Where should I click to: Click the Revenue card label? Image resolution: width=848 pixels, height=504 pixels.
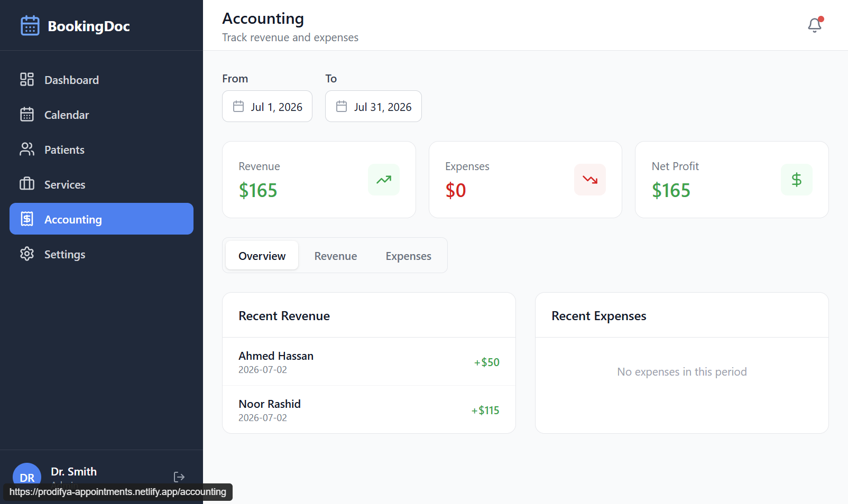tap(259, 166)
